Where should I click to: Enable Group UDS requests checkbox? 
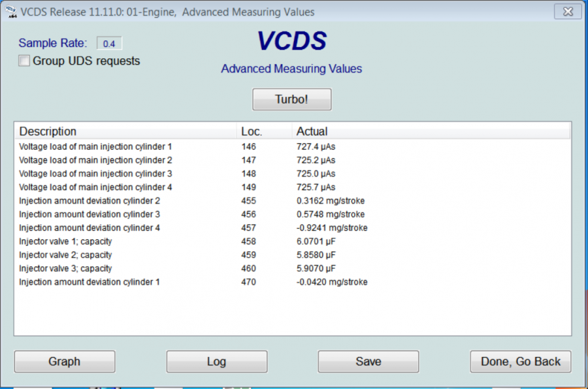click(x=25, y=61)
